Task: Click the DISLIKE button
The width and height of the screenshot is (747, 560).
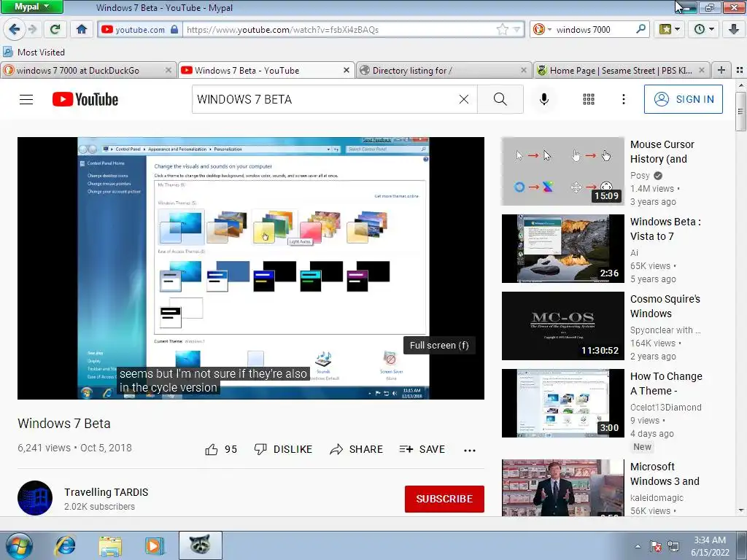Action: [x=283, y=449]
